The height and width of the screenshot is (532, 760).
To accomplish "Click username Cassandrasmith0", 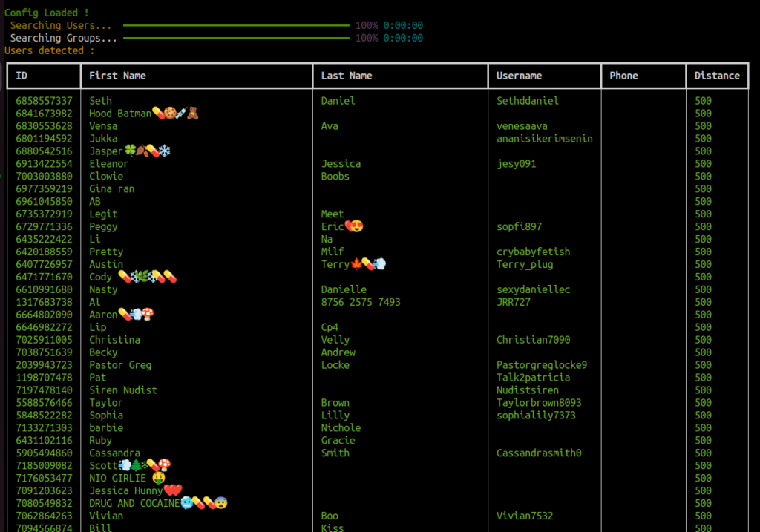I will click(539, 453).
